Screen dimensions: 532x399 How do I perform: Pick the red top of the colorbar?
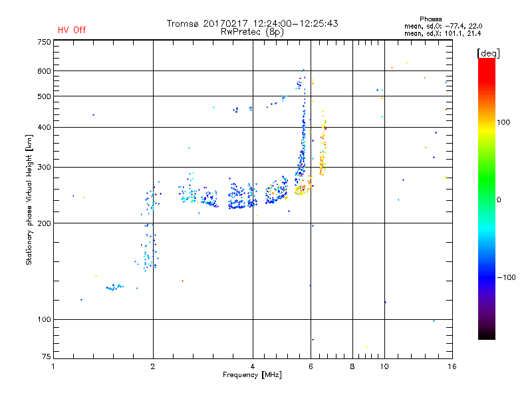(486, 62)
